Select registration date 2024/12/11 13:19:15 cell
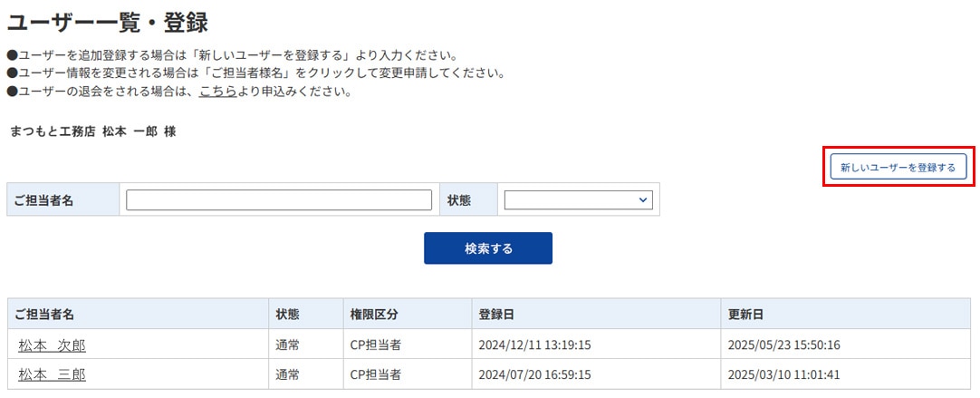The image size is (980, 398). [x=534, y=345]
